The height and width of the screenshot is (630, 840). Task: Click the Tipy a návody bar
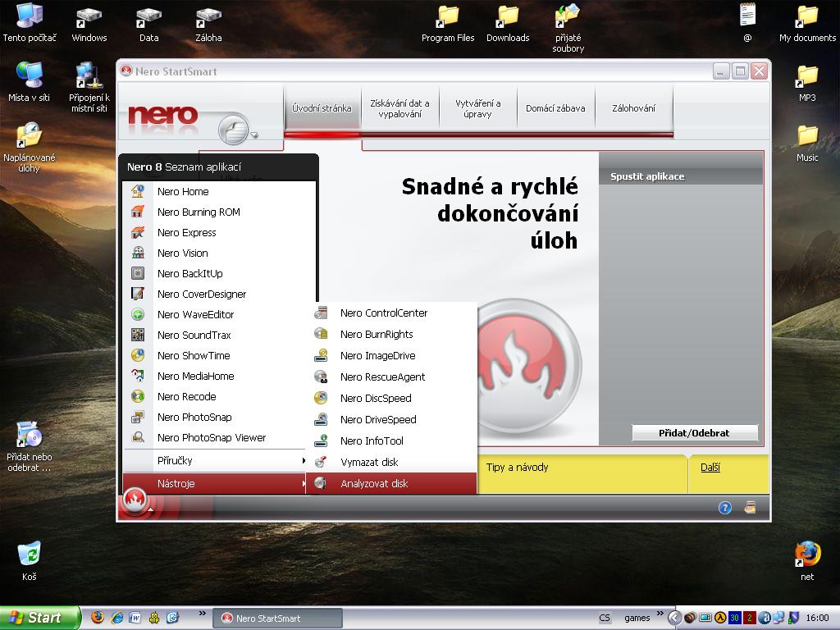(x=582, y=473)
